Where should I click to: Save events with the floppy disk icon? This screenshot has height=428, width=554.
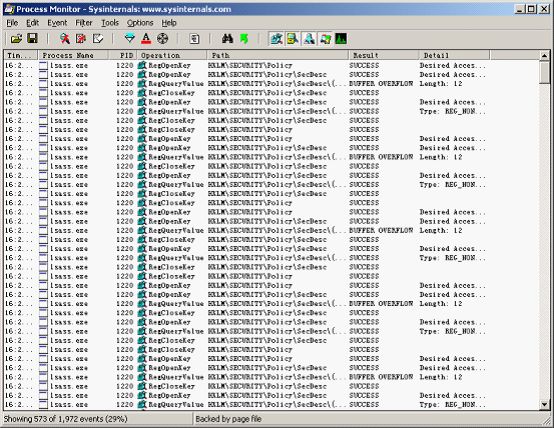coord(33,39)
